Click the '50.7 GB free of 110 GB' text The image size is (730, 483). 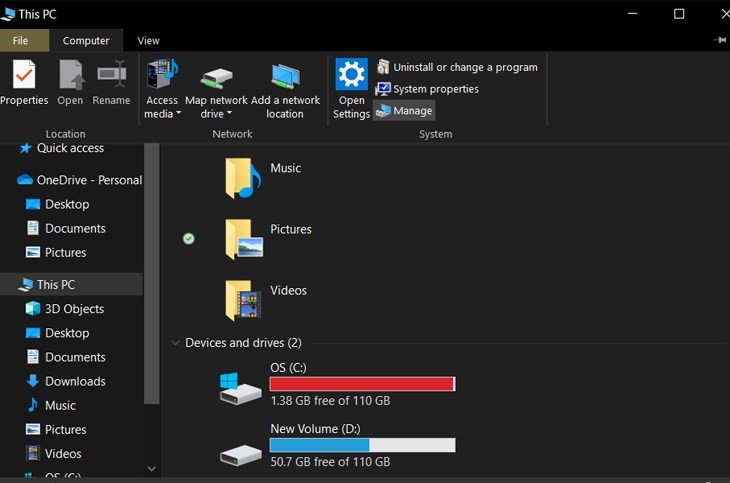330,462
